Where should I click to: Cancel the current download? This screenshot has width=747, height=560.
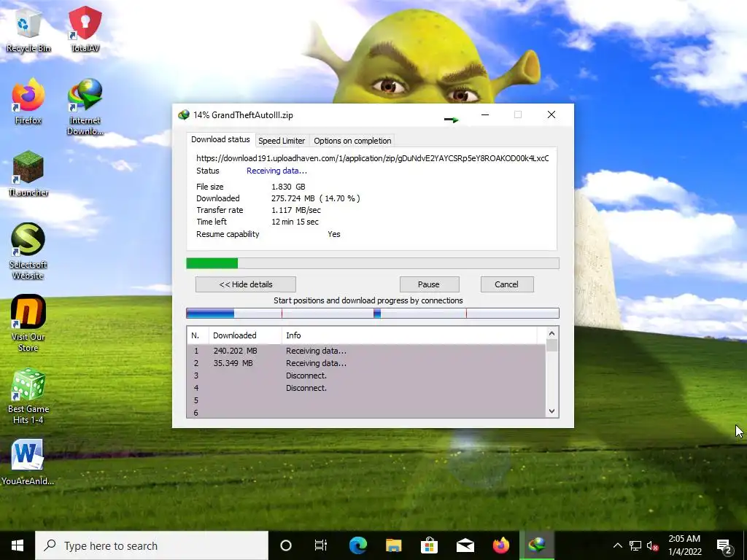click(x=506, y=284)
